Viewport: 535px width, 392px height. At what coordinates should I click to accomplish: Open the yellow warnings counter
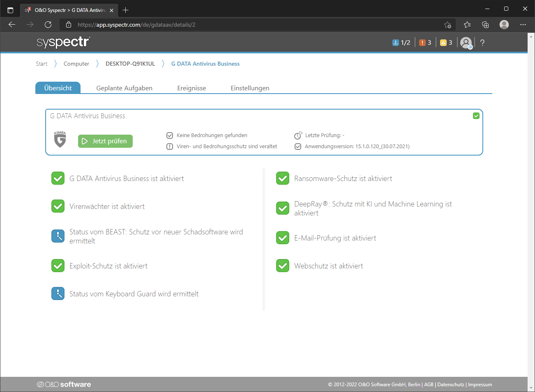[x=446, y=43]
